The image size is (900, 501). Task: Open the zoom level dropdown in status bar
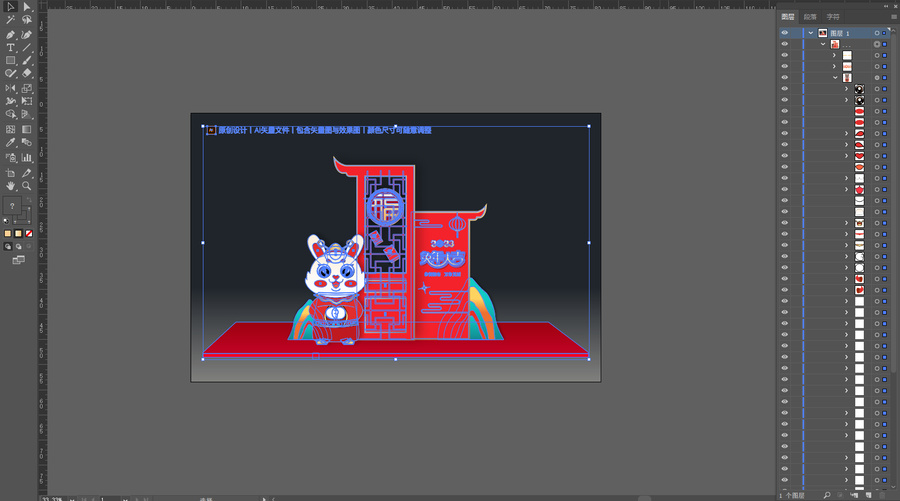[x=72, y=499]
